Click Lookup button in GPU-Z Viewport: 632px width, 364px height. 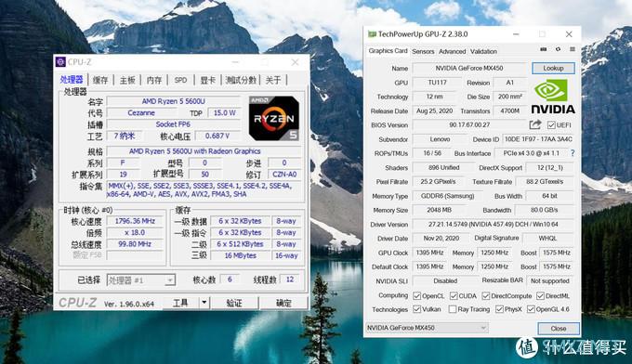click(553, 68)
